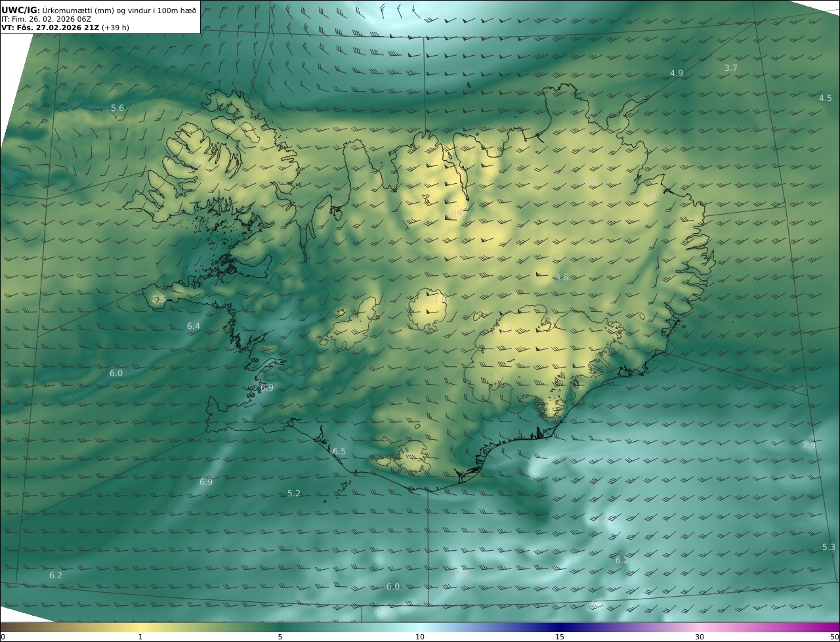Select the title text "Úrkomumætti (mm) og vindur i 100m hæð"
840x642 pixels.
coord(119,11)
